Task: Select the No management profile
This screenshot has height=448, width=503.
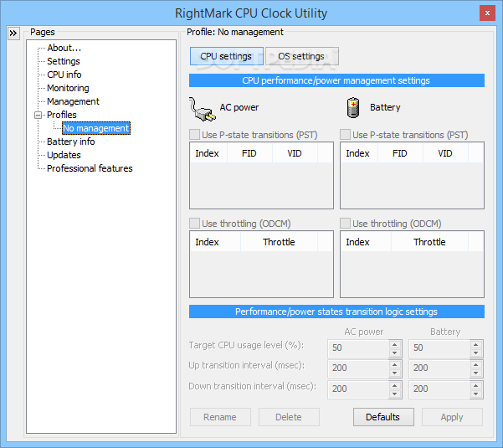Action: 96,128
